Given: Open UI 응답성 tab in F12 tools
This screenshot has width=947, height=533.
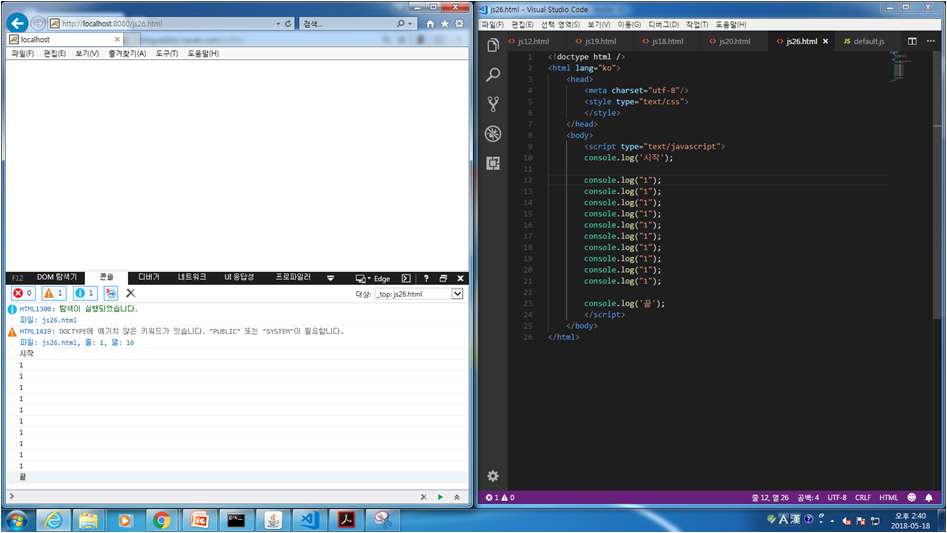Looking at the screenshot, I should click(x=239, y=277).
